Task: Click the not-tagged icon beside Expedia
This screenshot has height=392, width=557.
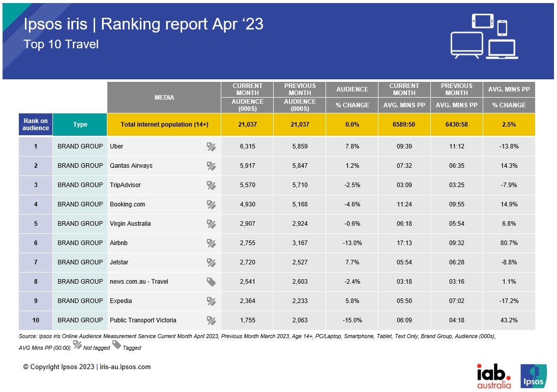Action: (211, 301)
